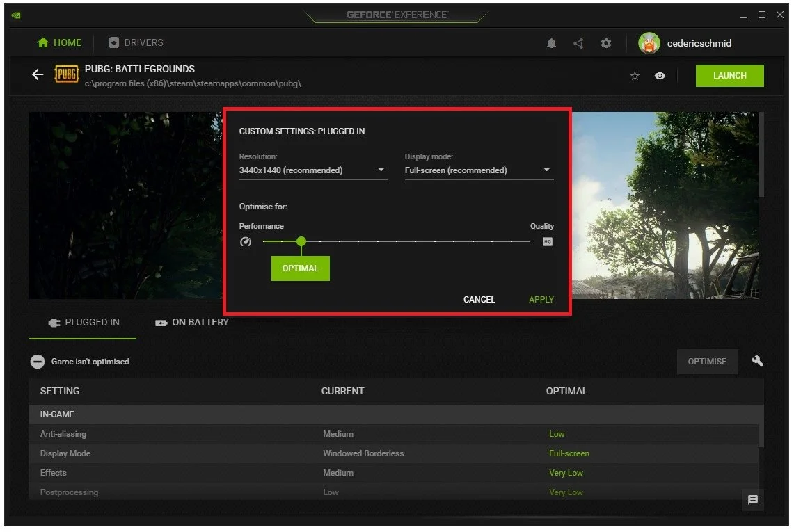The width and height of the screenshot is (794, 532).
Task: Launch PUBG with the LAUNCH button
Action: 730,76
